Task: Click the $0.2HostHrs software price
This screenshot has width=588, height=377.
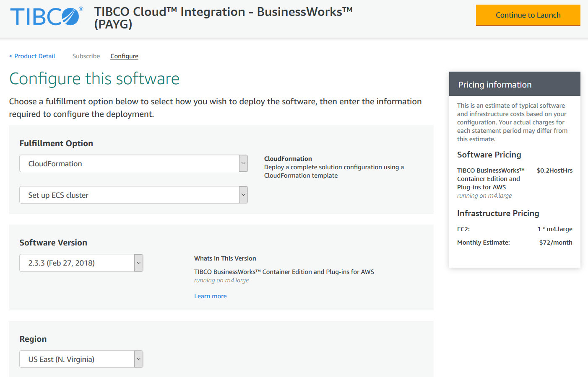Action: (554, 170)
